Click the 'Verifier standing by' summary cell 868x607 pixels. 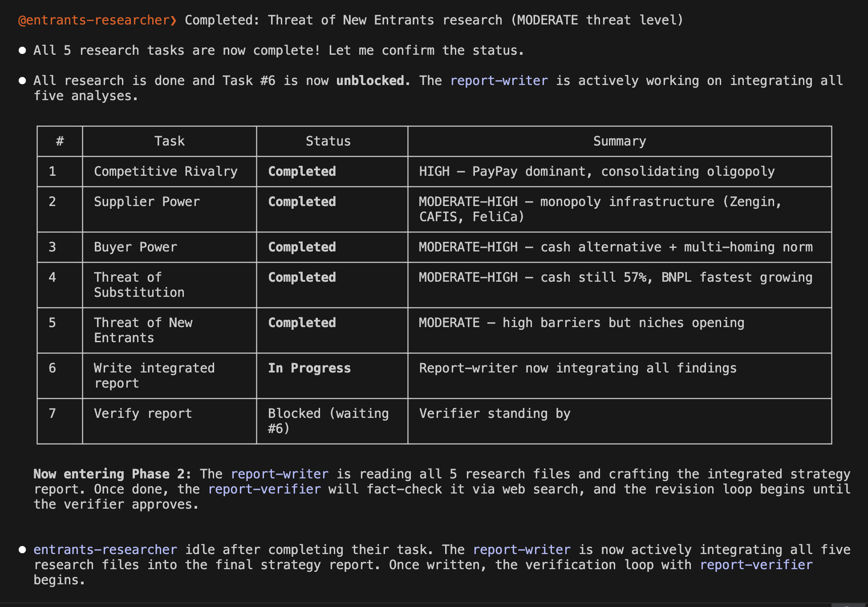(x=494, y=414)
